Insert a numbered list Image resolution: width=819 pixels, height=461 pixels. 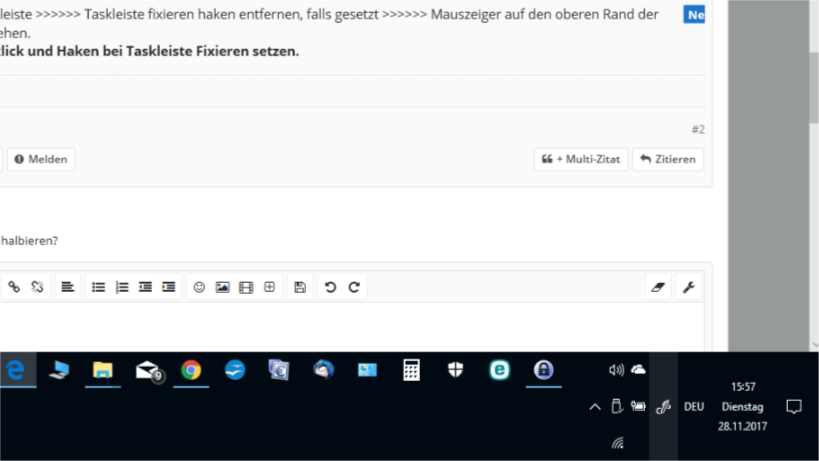pos(122,287)
